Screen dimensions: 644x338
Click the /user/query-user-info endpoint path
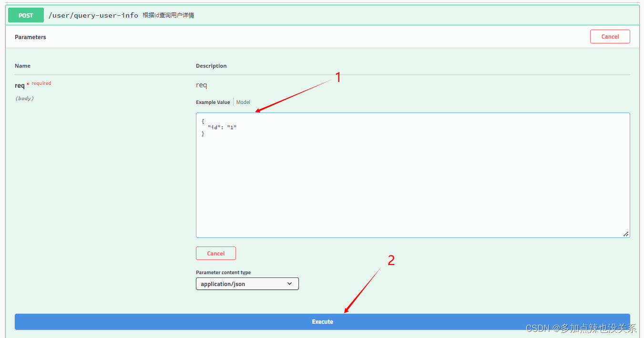pos(93,15)
